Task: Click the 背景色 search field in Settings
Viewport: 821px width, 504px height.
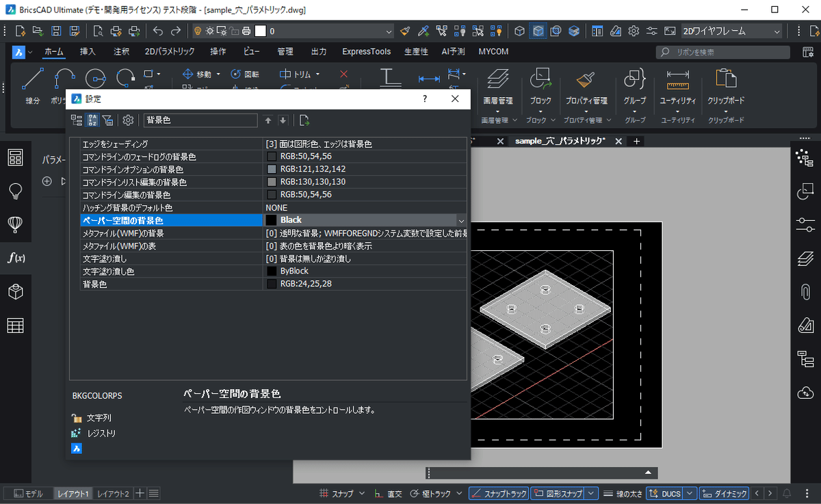Action: point(200,120)
